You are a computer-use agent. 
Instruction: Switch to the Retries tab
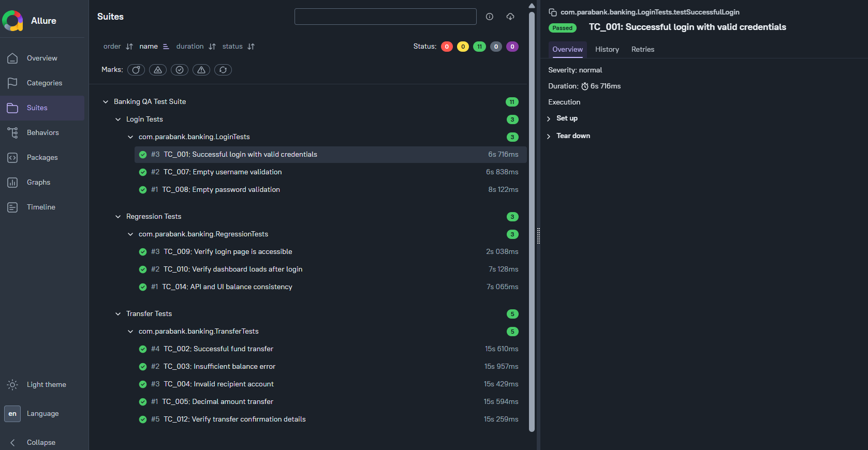click(x=643, y=49)
